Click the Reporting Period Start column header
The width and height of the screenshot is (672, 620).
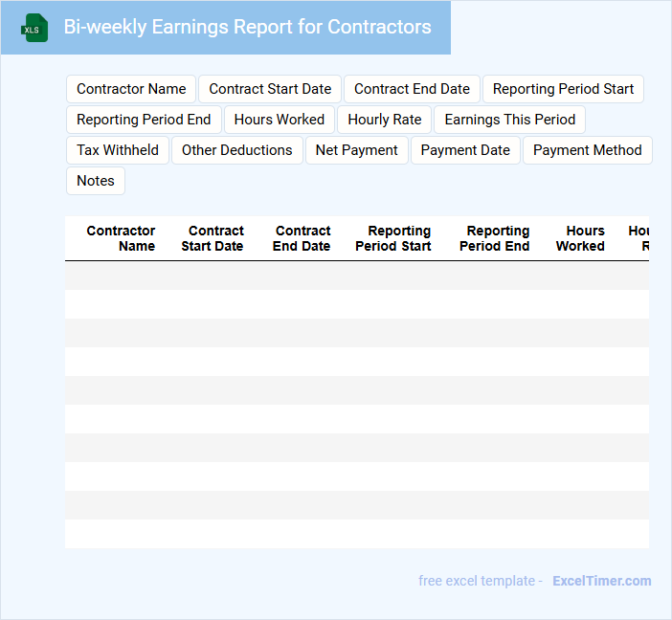click(x=393, y=238)
